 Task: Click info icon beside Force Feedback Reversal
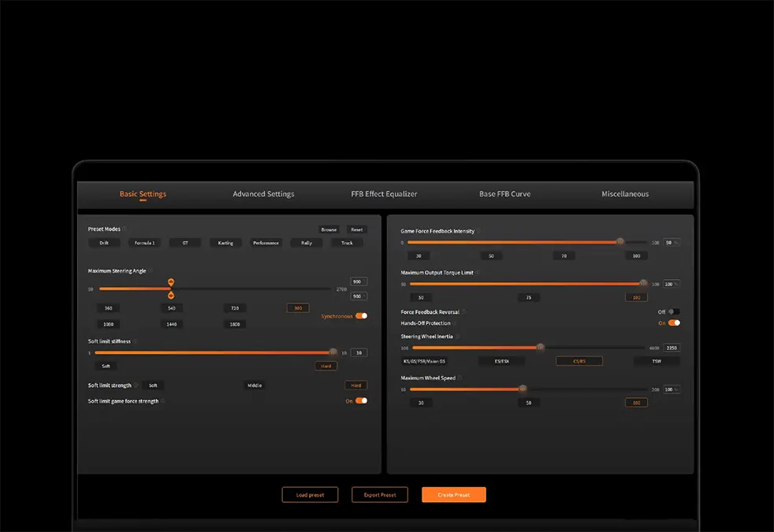[x=463, y=312]
